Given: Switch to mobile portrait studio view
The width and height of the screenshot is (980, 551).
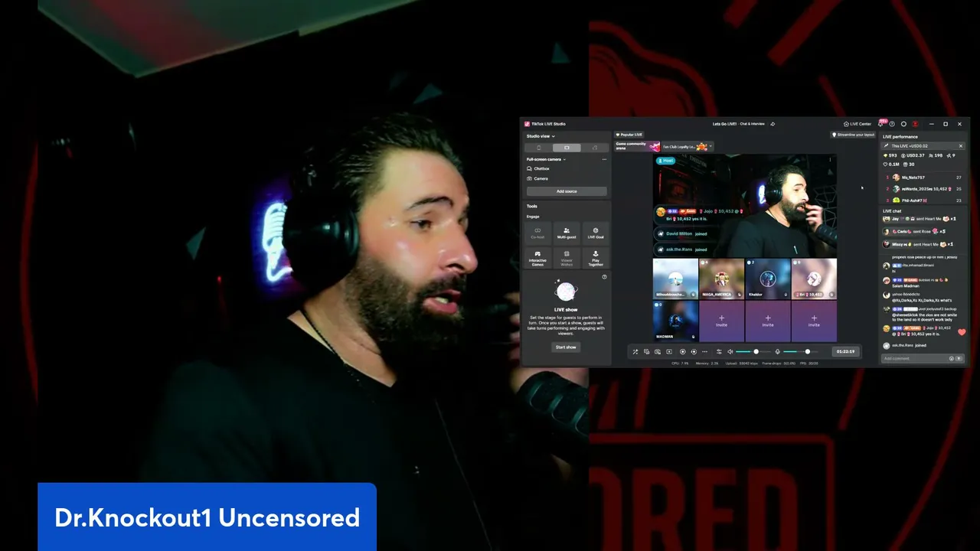Looking at the screenshot, I should (538, 148).
